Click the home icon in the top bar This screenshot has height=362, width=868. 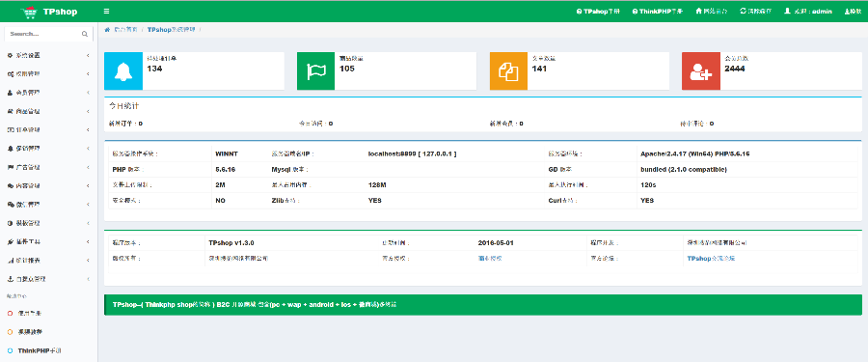(x=698, y=11)
